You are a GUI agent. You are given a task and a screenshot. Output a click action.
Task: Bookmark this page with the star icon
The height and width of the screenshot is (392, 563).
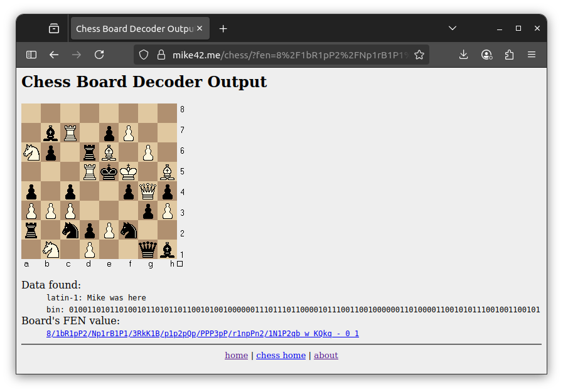click(x=419, y=55)
